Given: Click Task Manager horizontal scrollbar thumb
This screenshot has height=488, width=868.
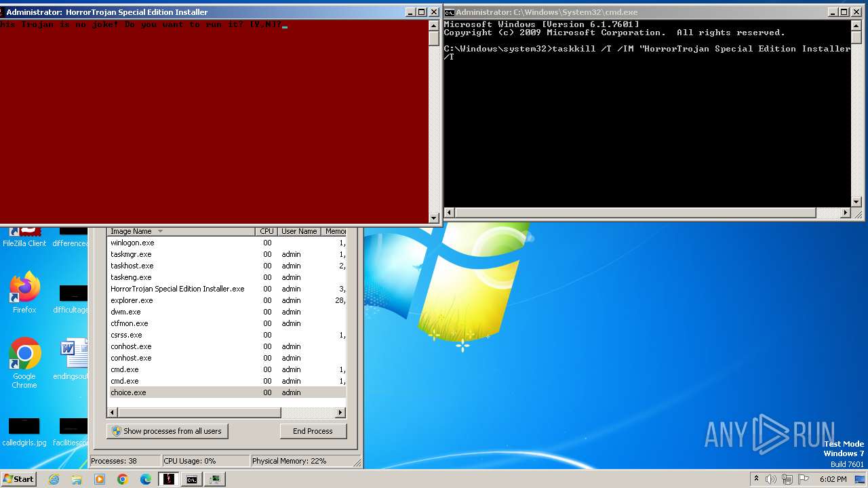Looking at the screenshot, I should click(199, 413).
